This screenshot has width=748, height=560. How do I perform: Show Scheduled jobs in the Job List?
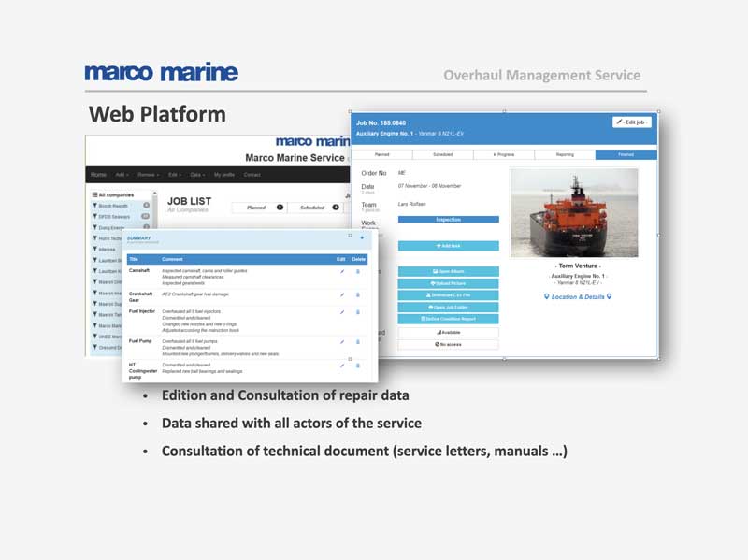(314, 208)
